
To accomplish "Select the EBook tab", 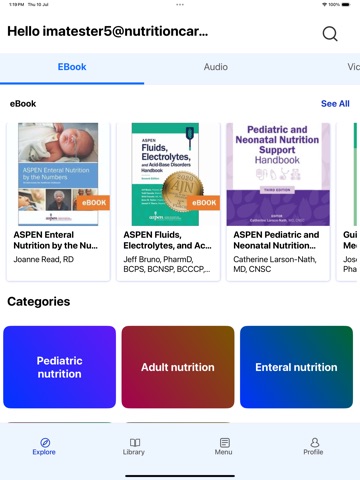I will 72,67.
